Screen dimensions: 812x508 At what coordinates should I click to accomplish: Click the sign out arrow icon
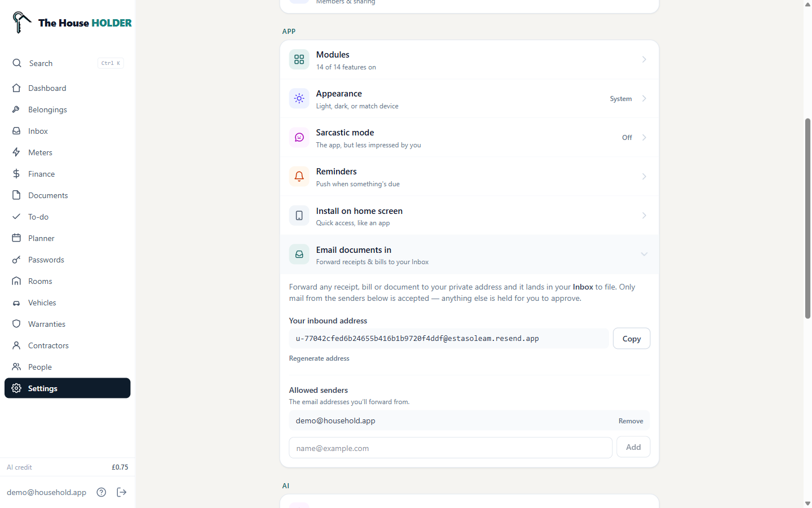pos(122,492)
